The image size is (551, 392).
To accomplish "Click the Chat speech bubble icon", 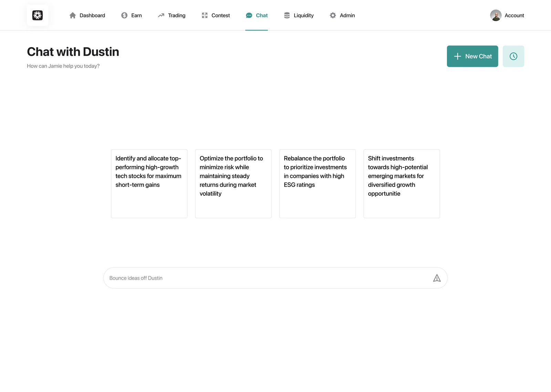I will coord(249,16).
